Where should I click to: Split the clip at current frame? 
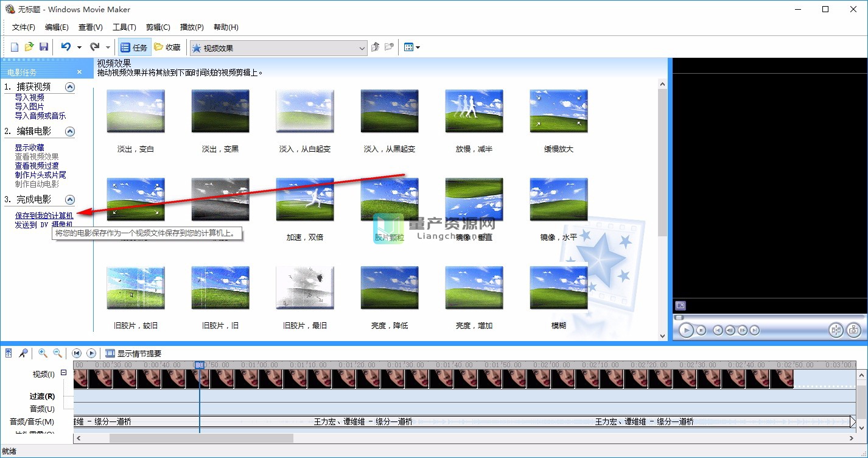[x=836, y=330]
